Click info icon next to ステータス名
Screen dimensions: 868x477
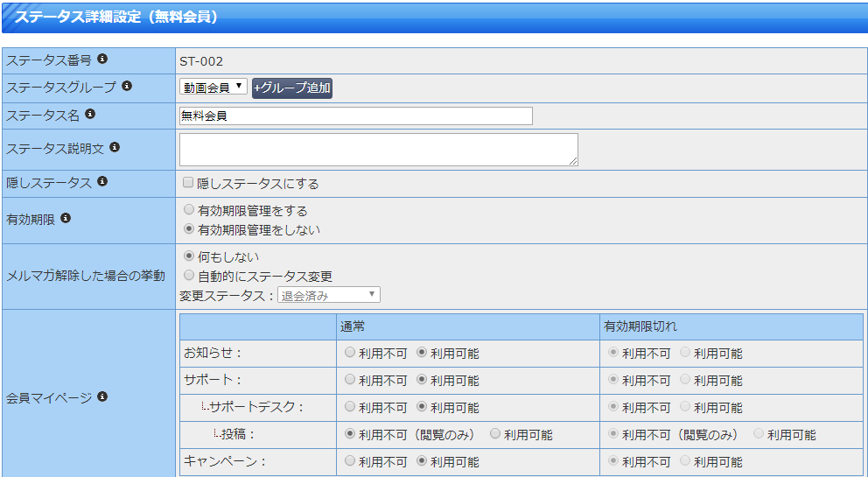[89, 114]
